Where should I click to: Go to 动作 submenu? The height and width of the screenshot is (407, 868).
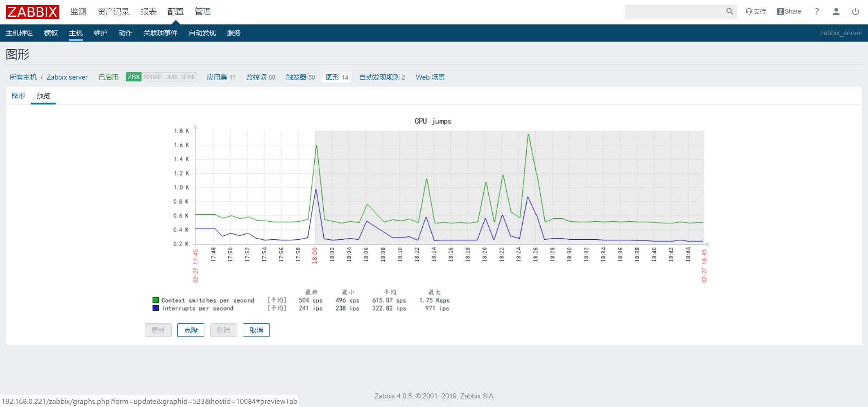tap(125, 33)
